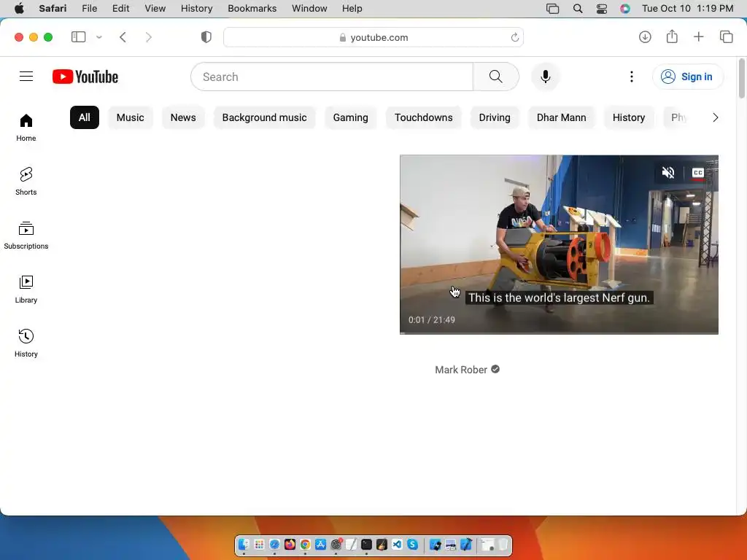Open YouTube settings three-dot menu
Viewport: 747px width, 560px height.
pyautogui.click(x=632, y=77)
